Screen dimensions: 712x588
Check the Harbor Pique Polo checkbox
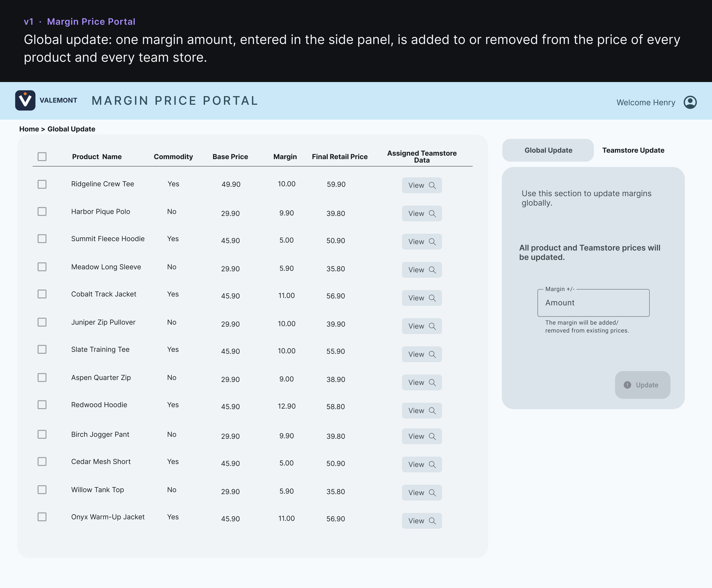click(x=42, y=211)
